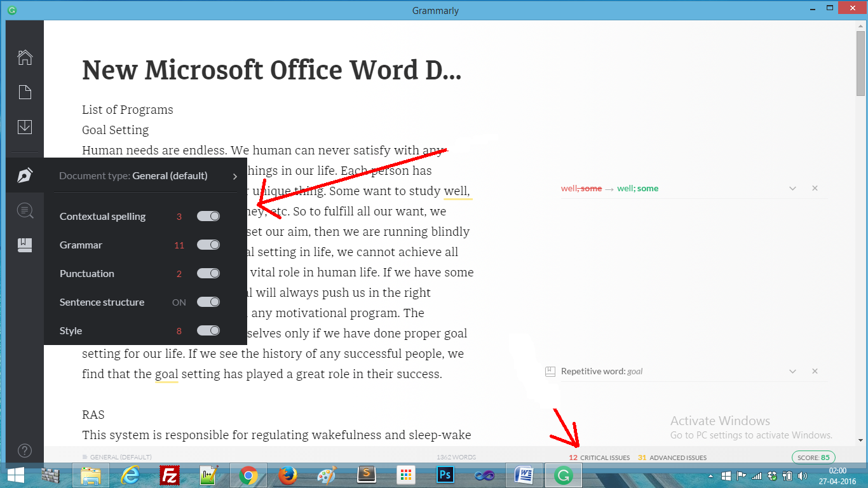Click the Grammarly logo in title bar
Image resolution: width=868 pixels, height=488 pixels.
12,10
